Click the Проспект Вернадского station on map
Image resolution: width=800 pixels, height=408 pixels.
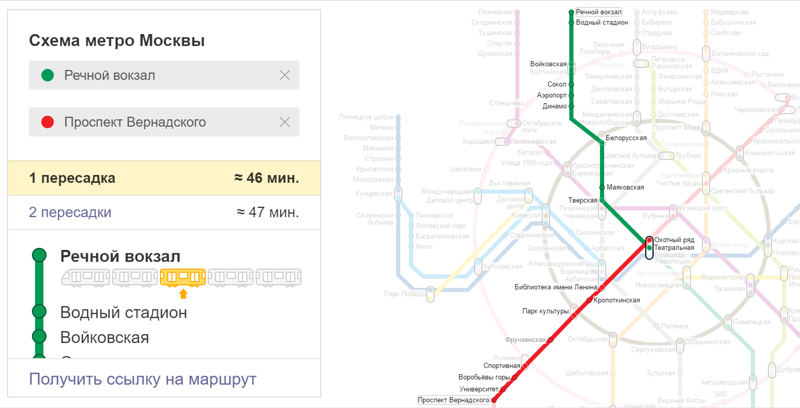click(x=494, y=400)
